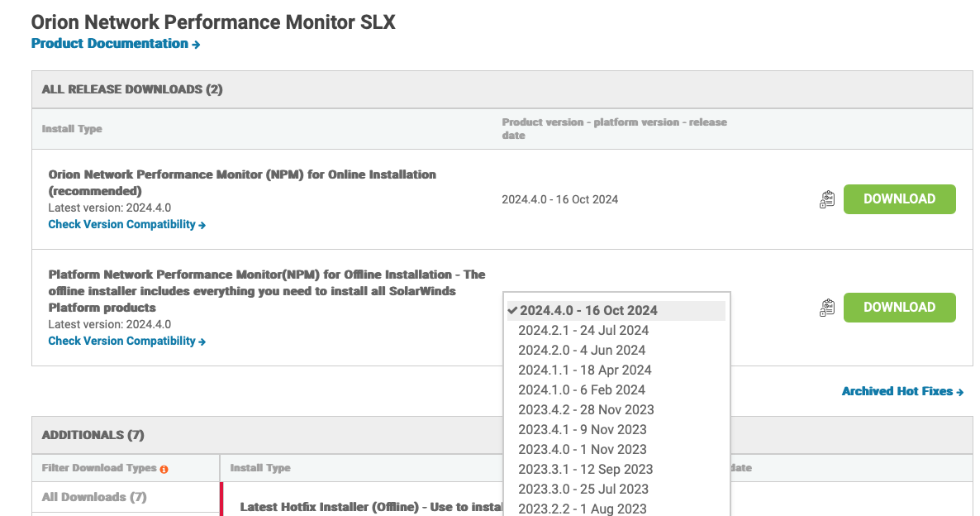Pick the 2024.2.0 - 4 Jun 2024 option
The image size is (980, 516).
tap(582, 351)
